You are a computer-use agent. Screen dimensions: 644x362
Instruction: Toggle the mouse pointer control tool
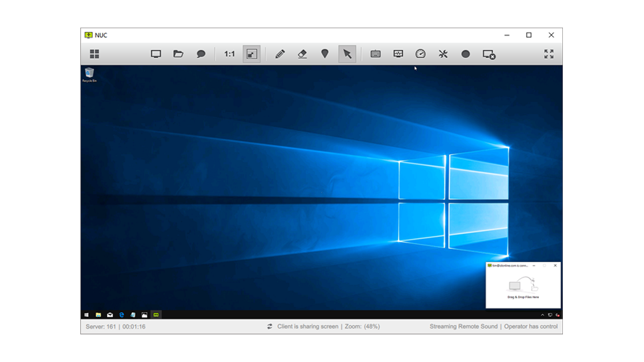click(x=347, y=54)
